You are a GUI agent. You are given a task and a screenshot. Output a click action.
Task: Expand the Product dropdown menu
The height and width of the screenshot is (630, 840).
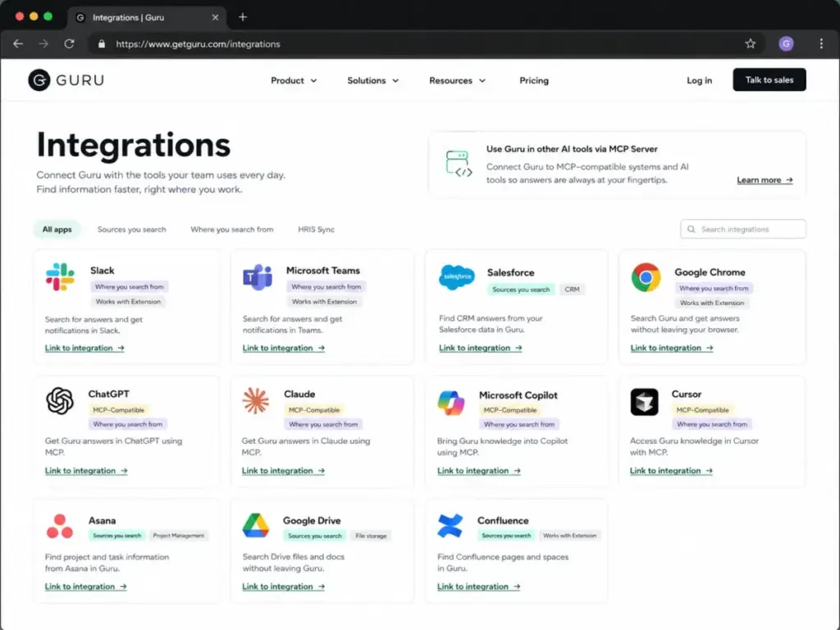pos(294,80)
